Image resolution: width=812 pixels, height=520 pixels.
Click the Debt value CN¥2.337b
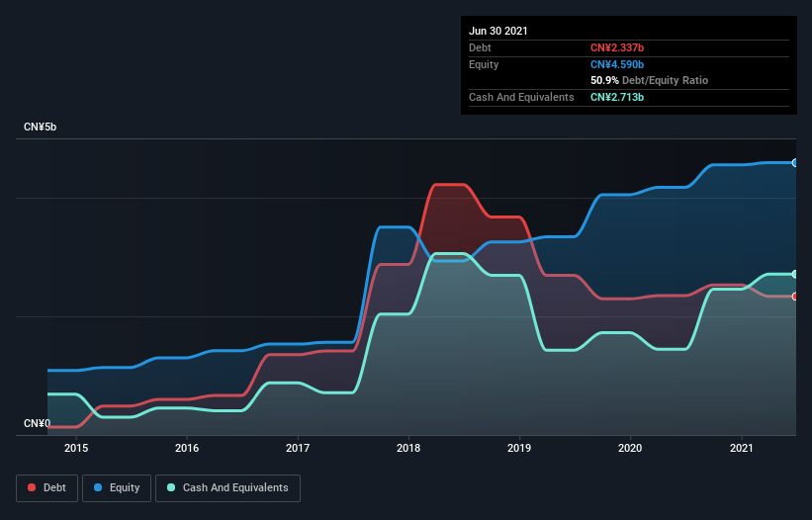coord(617,47)
